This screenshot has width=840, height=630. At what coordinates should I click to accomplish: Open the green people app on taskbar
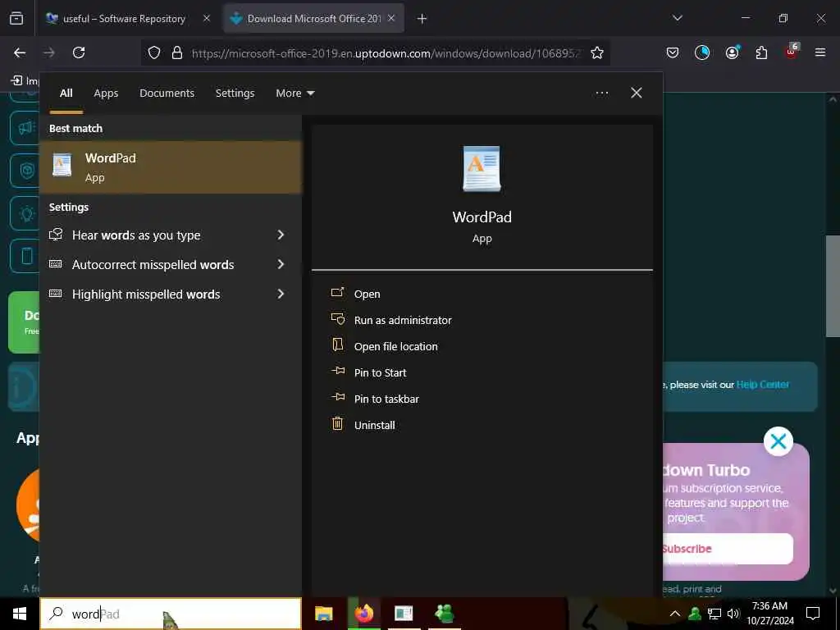coord(444,614)
